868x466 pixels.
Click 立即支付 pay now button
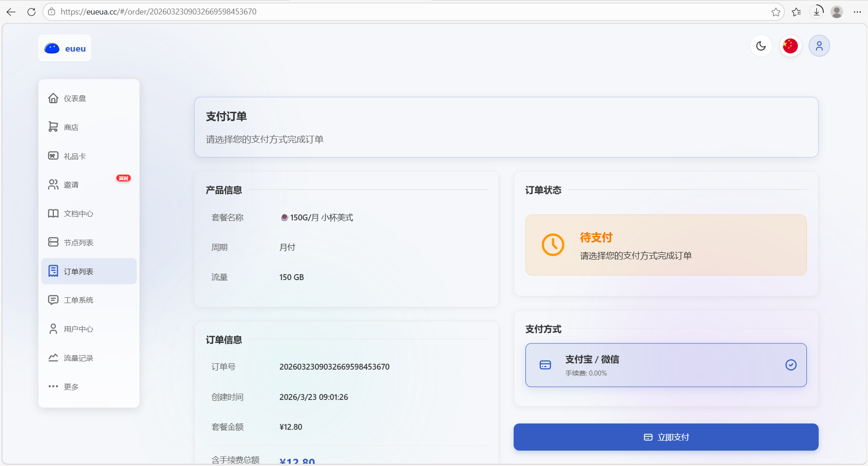point(666,437)
